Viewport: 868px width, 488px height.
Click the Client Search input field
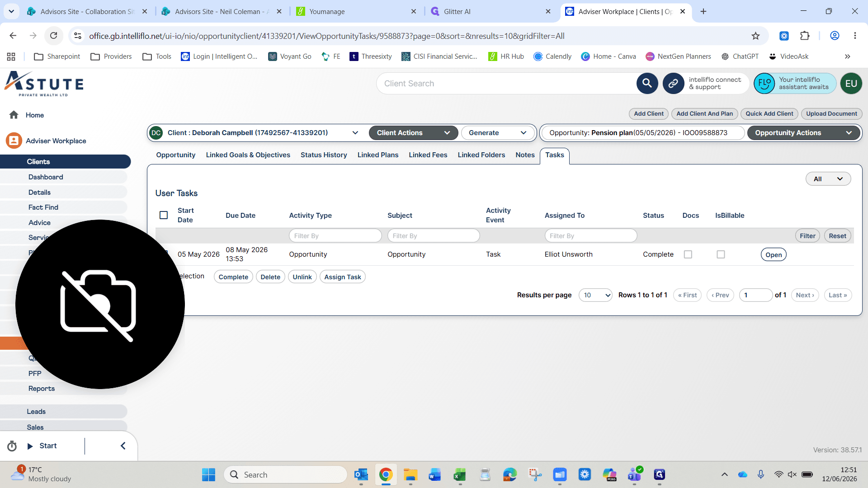(x=506, y=84)
